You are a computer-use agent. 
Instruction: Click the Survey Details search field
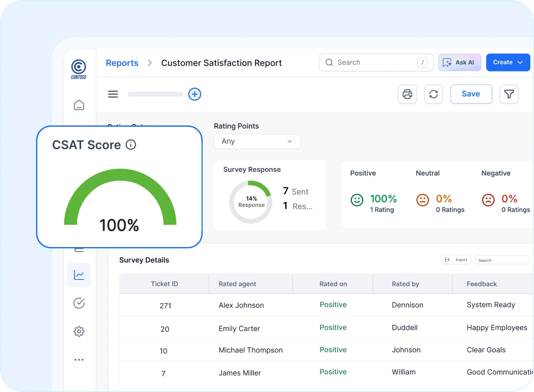pyautogui.click(x=502, y=260)
